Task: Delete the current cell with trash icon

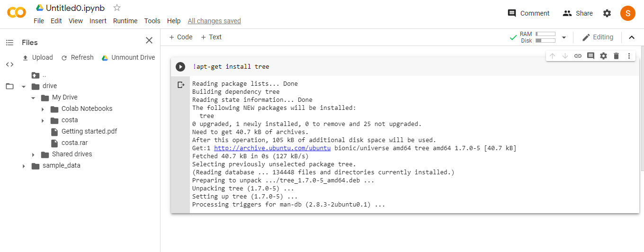Action: coord(616,56)
